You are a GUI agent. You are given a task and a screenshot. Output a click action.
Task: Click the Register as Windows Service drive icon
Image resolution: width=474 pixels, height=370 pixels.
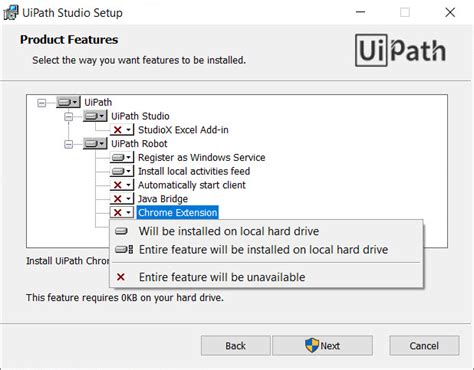[x=122, y=157]
